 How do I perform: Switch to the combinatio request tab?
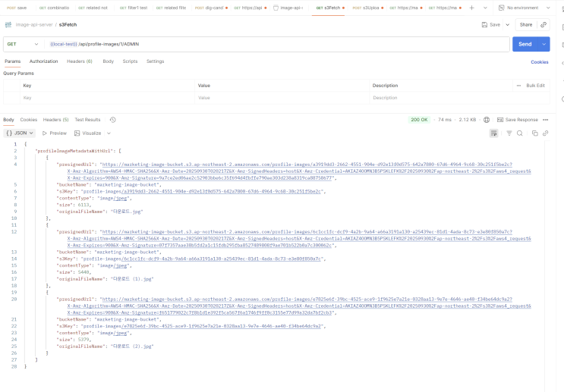coord(54,8)
